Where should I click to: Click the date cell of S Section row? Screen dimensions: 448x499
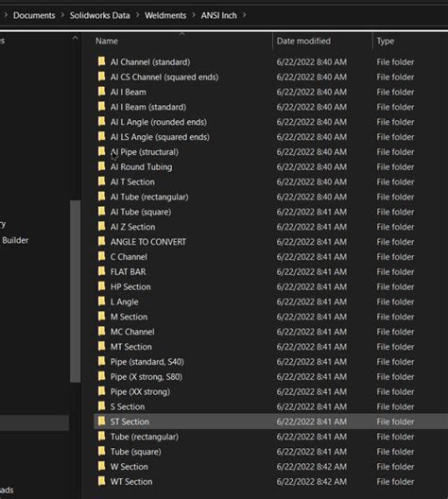[312, 406]
